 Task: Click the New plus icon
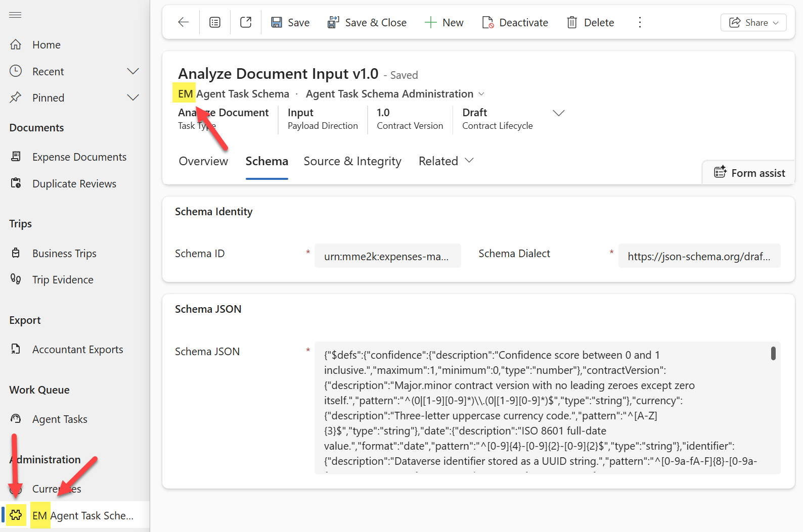(x=430, y=22)
